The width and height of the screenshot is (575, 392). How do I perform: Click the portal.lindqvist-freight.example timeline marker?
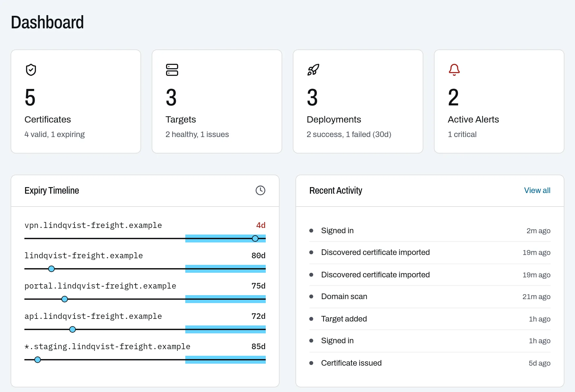(65, 299)
